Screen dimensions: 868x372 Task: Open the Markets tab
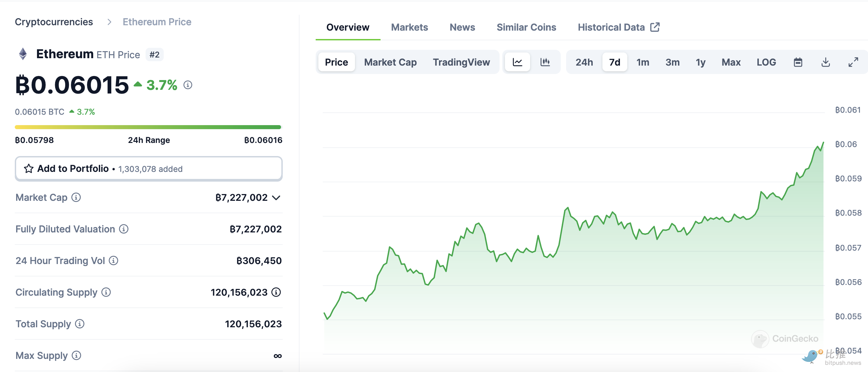point(409,27)
